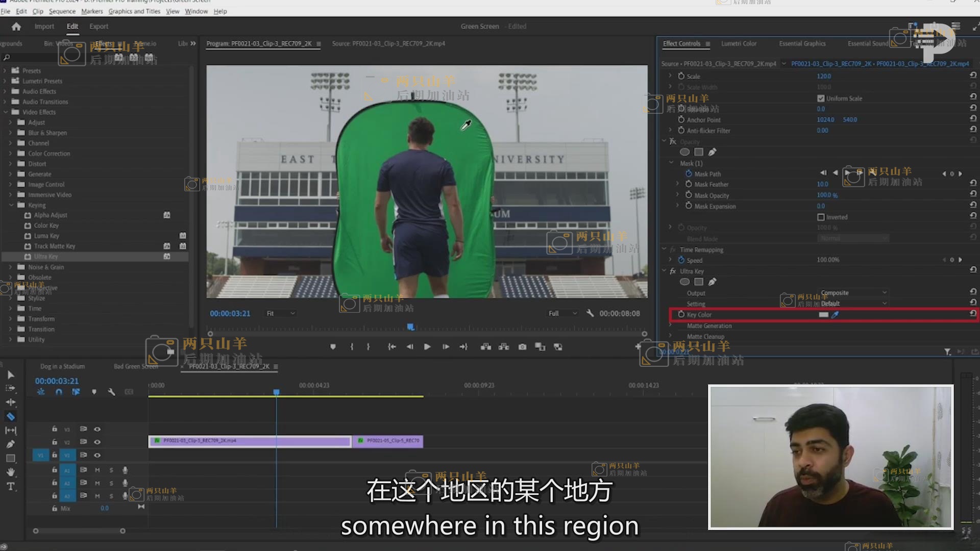Viewport: 980px width, 551px height.
Task: Select the Ultra Key effect in list
Action: 46,257
